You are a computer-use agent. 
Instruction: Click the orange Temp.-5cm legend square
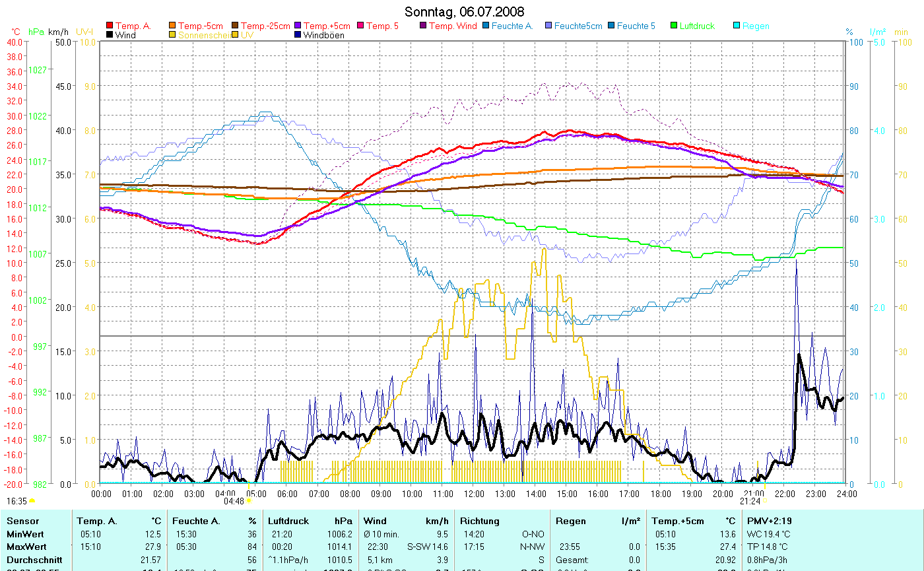click(x=173, y=26)
